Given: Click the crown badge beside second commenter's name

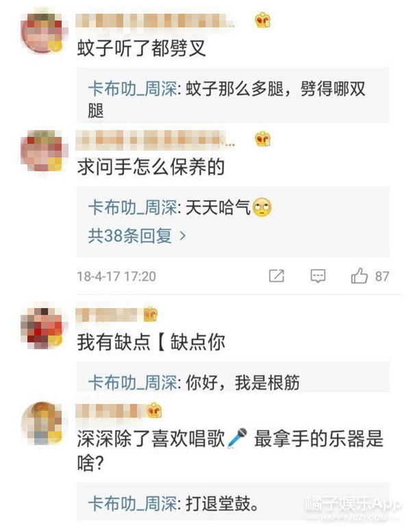Looking at the screenshot, I should tap(262, 139).
